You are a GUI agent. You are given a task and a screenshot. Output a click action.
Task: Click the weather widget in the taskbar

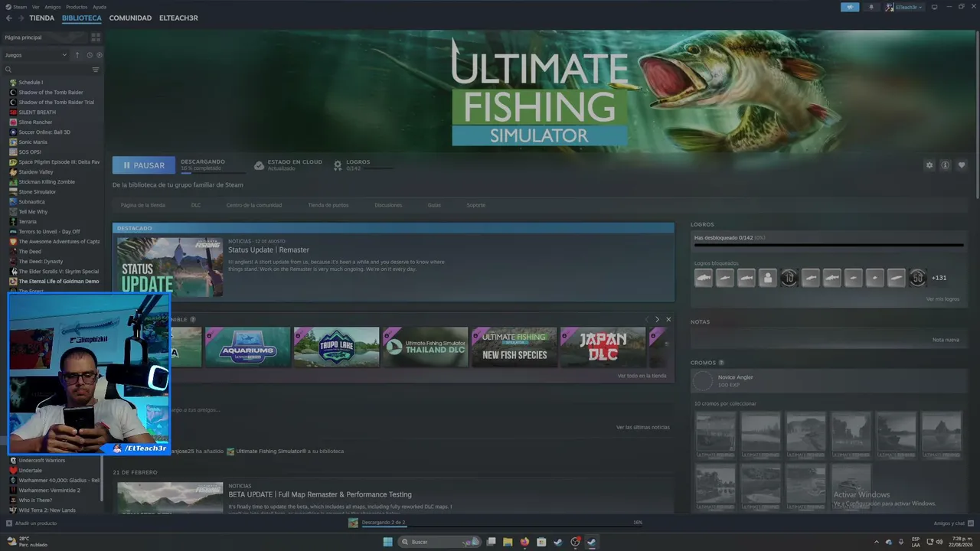pos(28,542)
